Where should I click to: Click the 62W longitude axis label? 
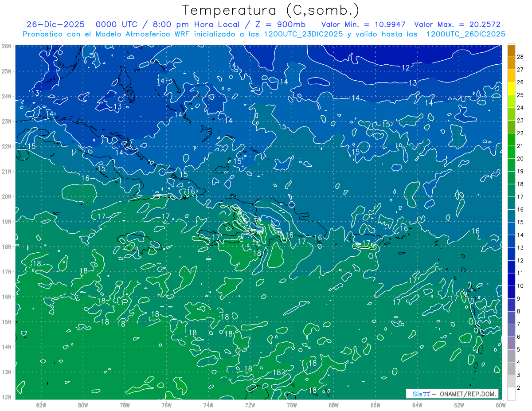[458, 405]
